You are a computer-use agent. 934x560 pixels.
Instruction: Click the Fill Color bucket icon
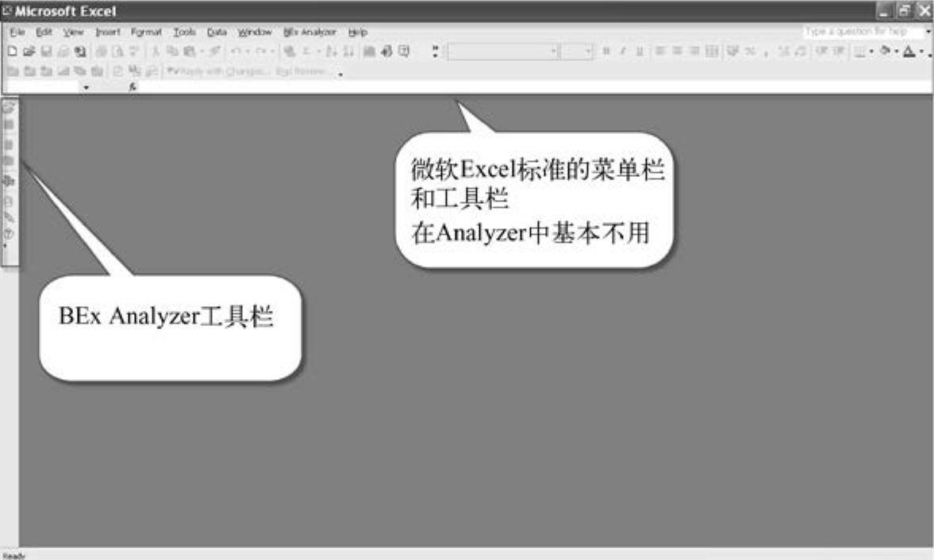pos(885,52)
